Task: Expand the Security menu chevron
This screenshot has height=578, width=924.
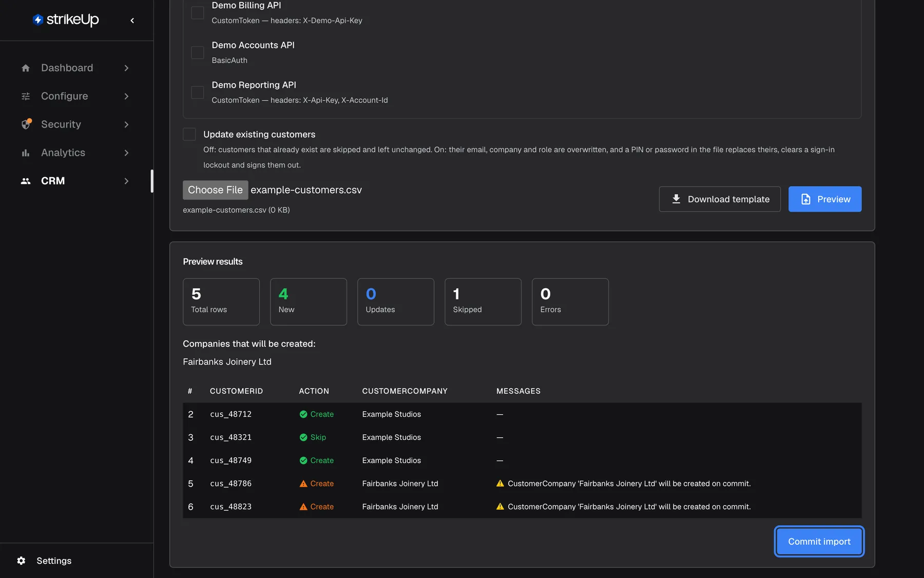Action: 126,124
